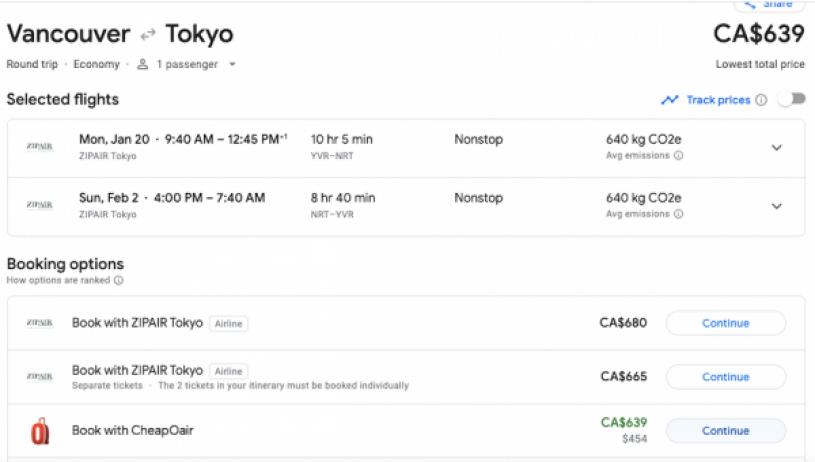The image size is (815, 462).
Task: Click the outbound flight emissions info icon
Action: [x=678, y=156]
